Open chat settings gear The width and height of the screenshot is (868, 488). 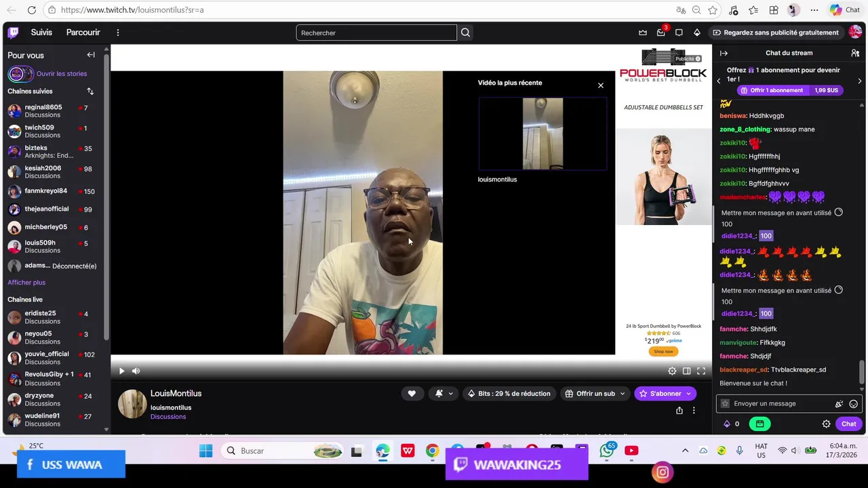826,424
